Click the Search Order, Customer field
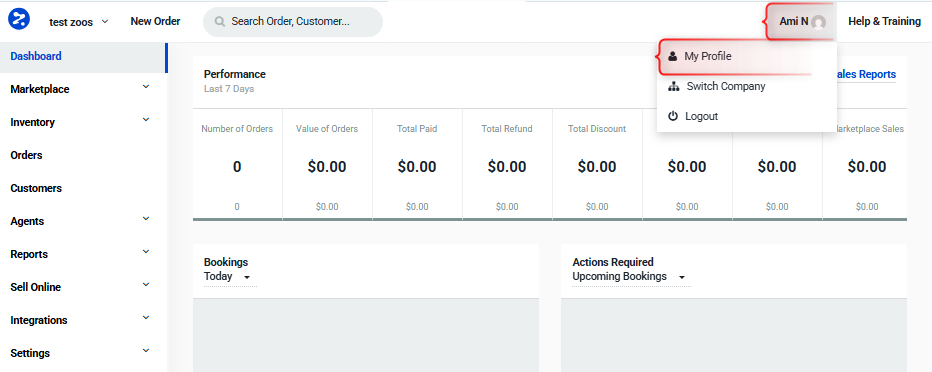Screen dimensions: 932x372 pyautogui.click(x=293, y=22)
